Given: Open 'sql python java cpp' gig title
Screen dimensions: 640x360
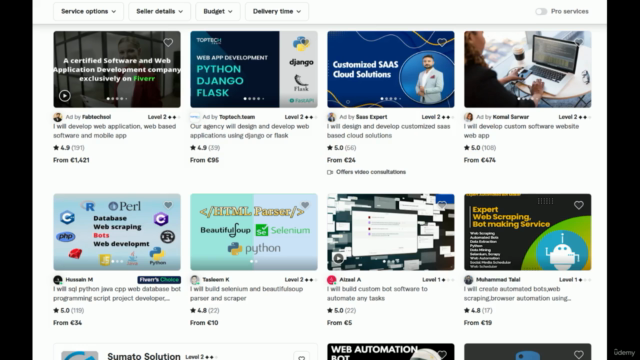Looking at the screenshot, I should pos(117,293).
